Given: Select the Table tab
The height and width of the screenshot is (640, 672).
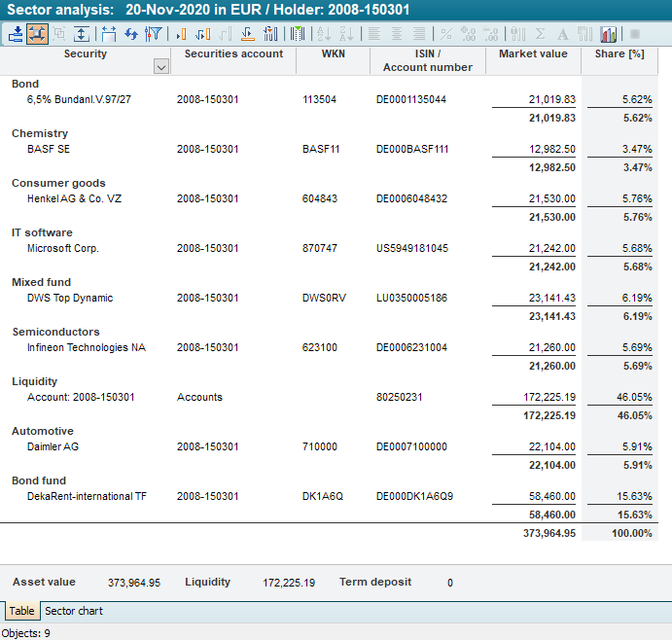Looking at the screenshot, I should tap(21, 611).
